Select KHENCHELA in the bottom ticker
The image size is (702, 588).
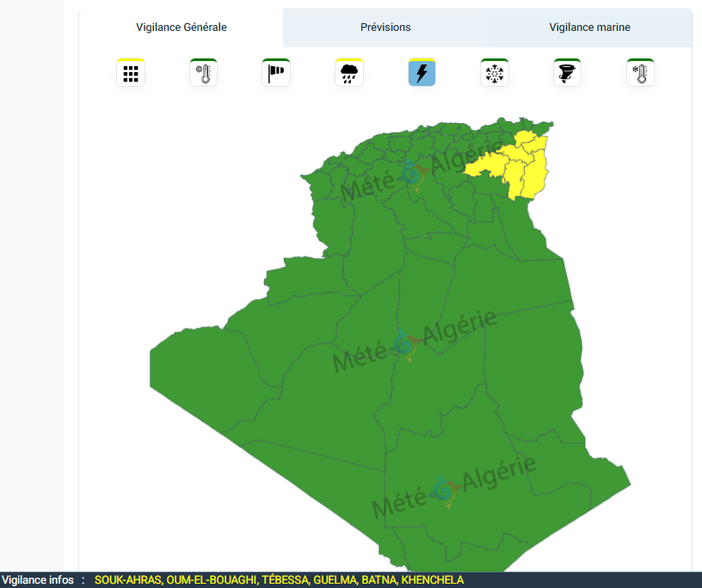click(433, 580)
